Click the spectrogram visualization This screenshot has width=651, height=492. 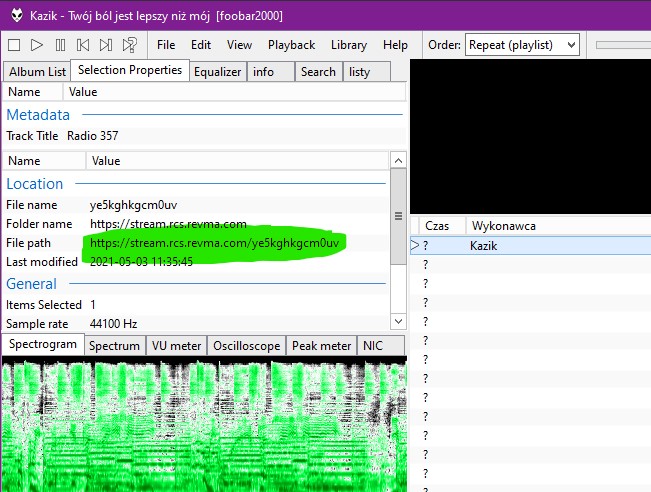pos(204,424)
